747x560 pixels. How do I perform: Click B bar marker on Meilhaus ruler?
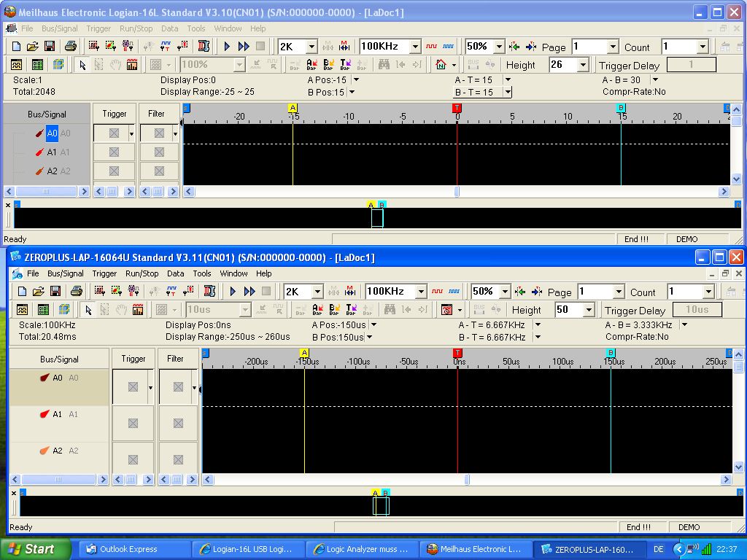pos(621,108)
